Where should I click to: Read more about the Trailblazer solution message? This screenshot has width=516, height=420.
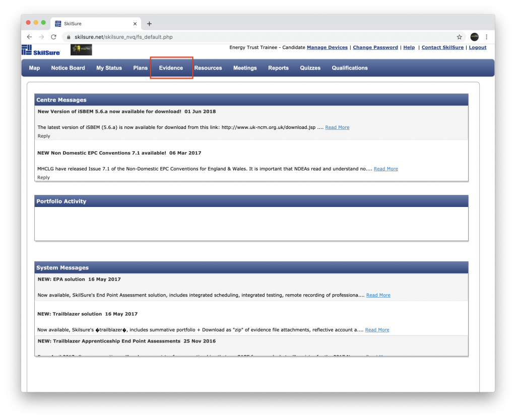click(x=377, y=329)
